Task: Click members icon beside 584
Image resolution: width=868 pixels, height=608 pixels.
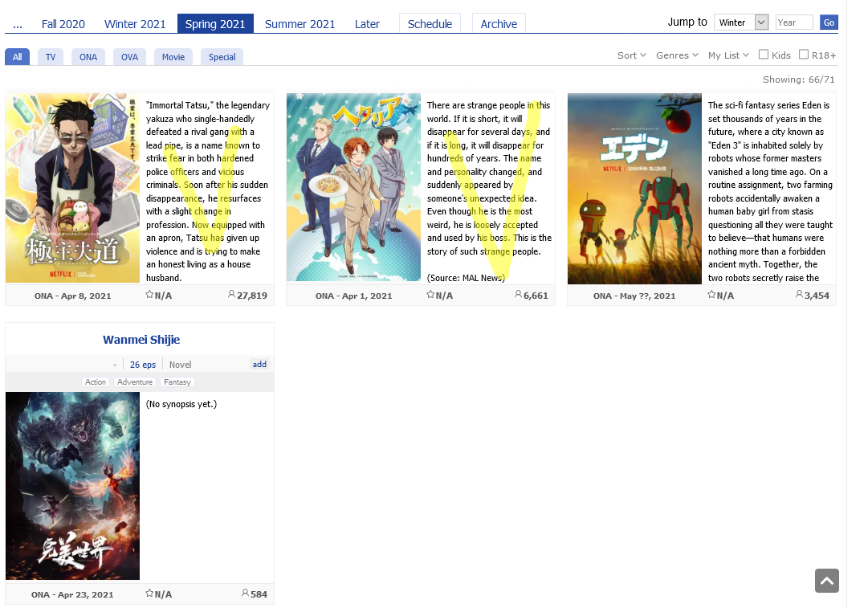Action: click(245, 593)
